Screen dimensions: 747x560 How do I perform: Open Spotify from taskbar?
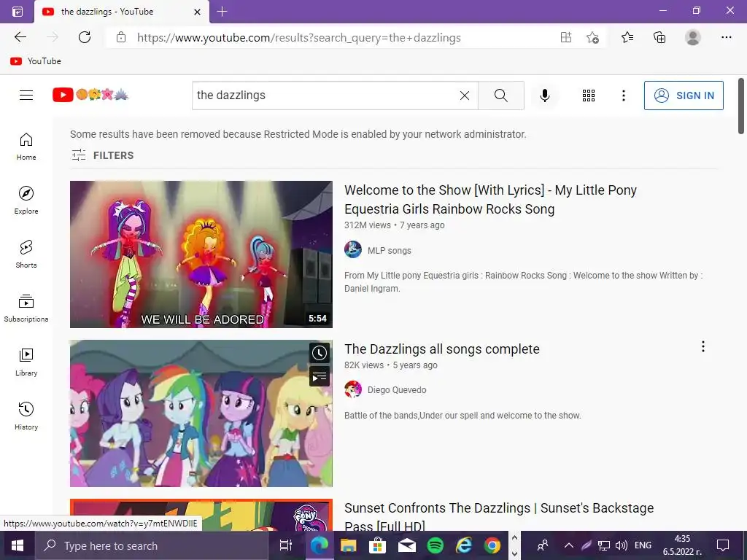click(435, 545)
